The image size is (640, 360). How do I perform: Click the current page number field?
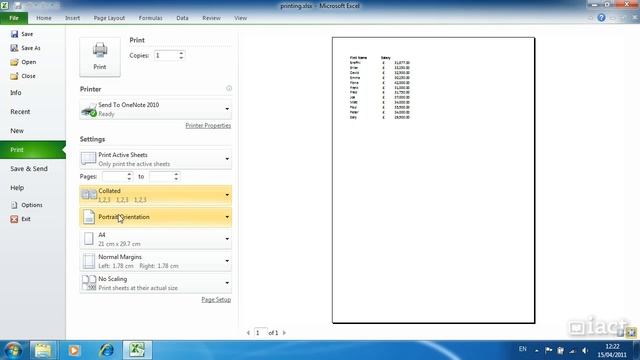(260, 333)
